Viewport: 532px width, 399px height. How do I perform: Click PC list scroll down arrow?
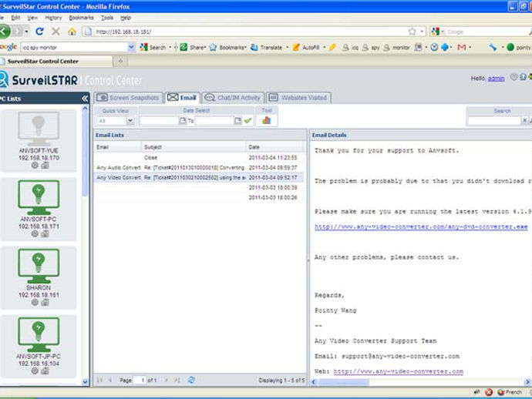[x=85, y=382]
